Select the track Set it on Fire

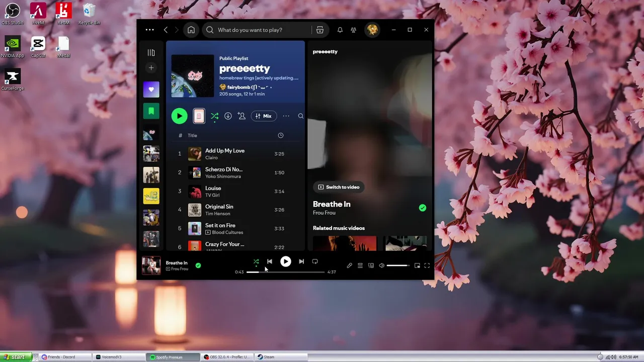(220, 225)
